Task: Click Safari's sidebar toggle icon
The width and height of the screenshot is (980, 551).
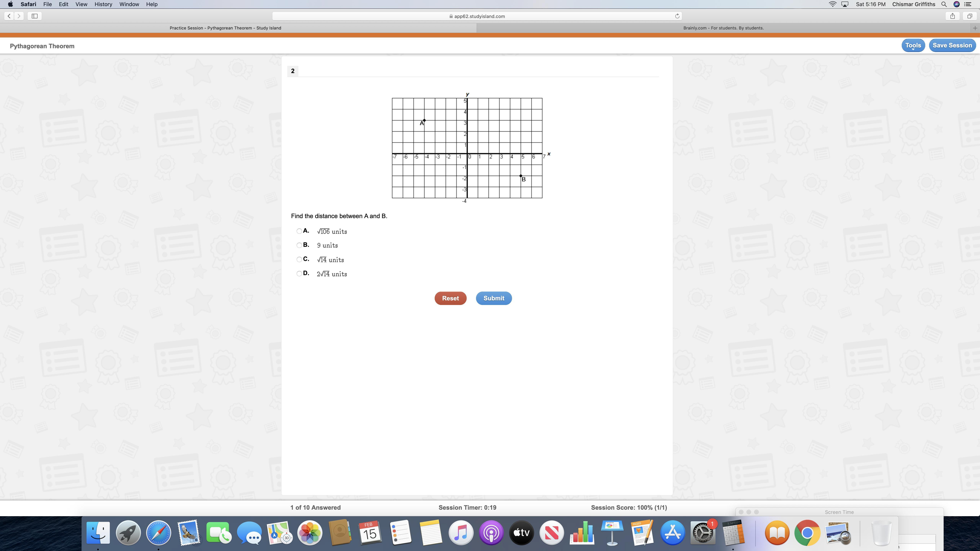Action: point(35,16)
